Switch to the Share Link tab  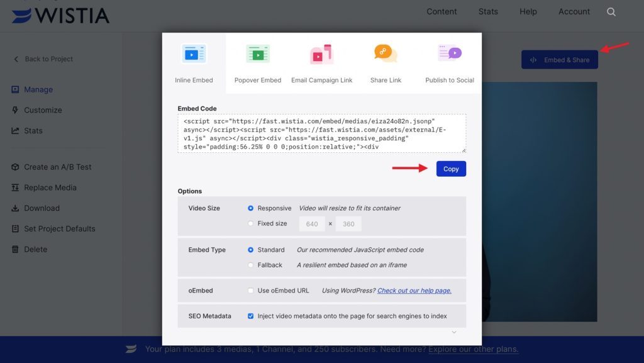coord(386,64)
